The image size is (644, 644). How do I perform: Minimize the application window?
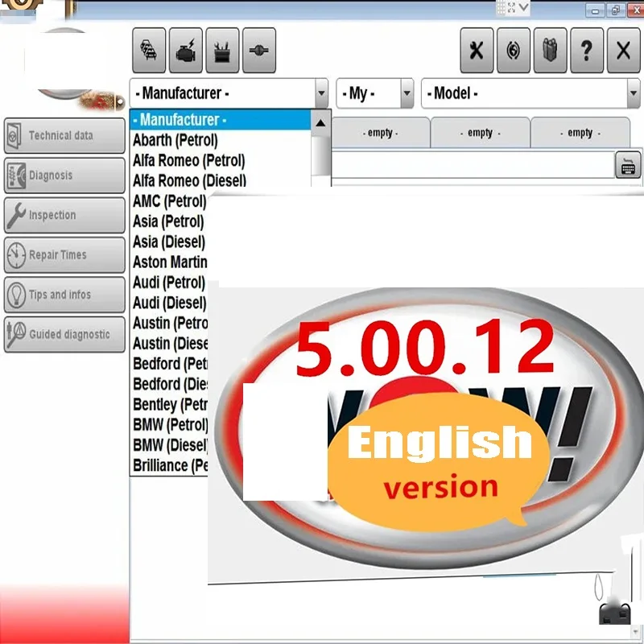tap(595, 10)
